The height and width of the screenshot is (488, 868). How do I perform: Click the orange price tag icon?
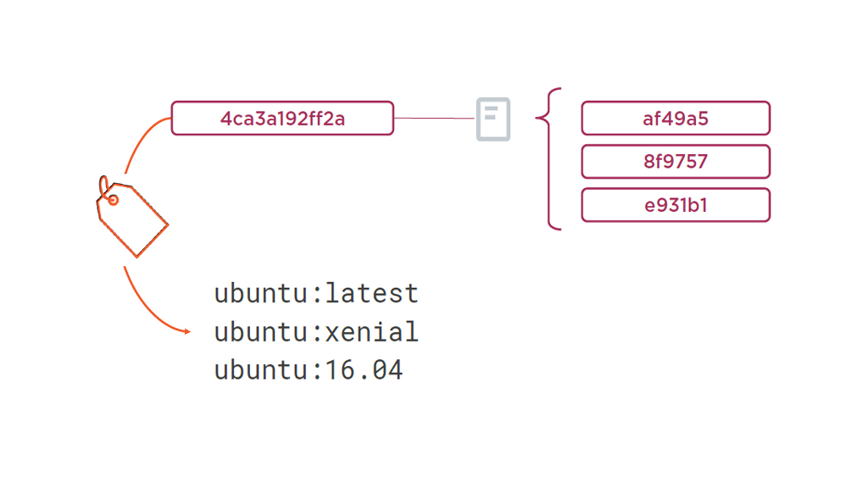(133, 217)
